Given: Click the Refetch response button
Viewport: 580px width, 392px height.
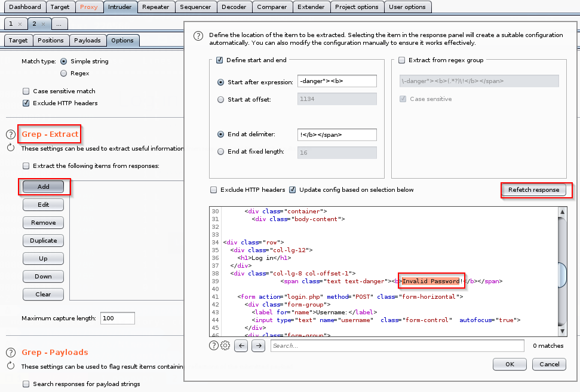Looking at the screenshot, I should tap(533, 190).
